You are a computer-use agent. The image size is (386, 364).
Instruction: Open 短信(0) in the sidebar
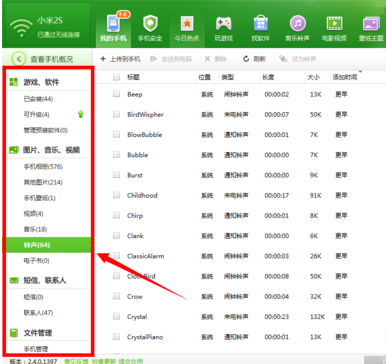click(x=33, y=297)
